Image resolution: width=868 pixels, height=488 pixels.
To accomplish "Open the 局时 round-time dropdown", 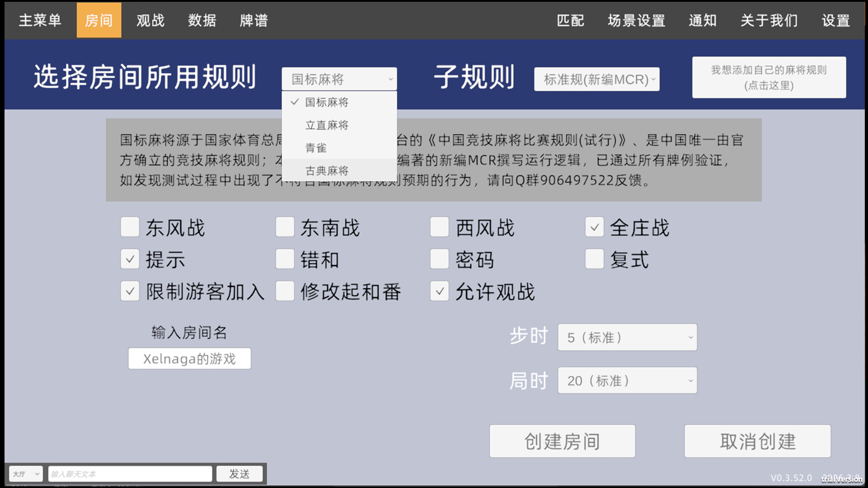I will pyautogui.click(x=627, y=381).
